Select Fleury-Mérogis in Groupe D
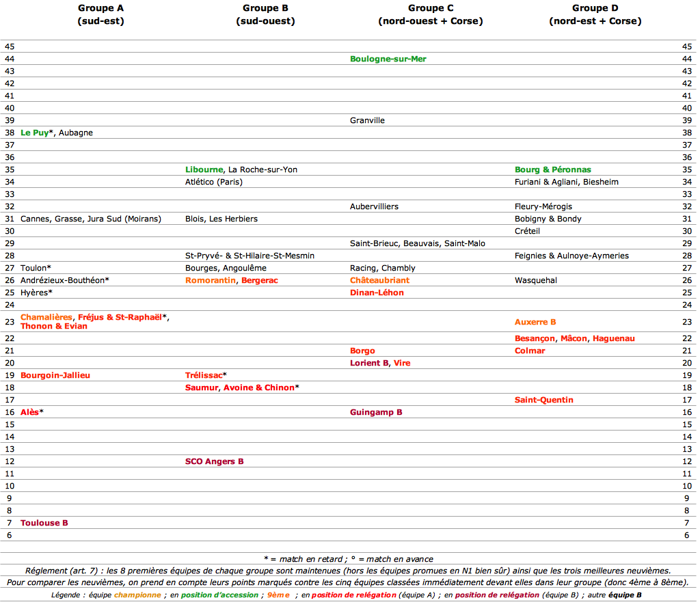This screenshot has width=700, height=613. [543, 206]
